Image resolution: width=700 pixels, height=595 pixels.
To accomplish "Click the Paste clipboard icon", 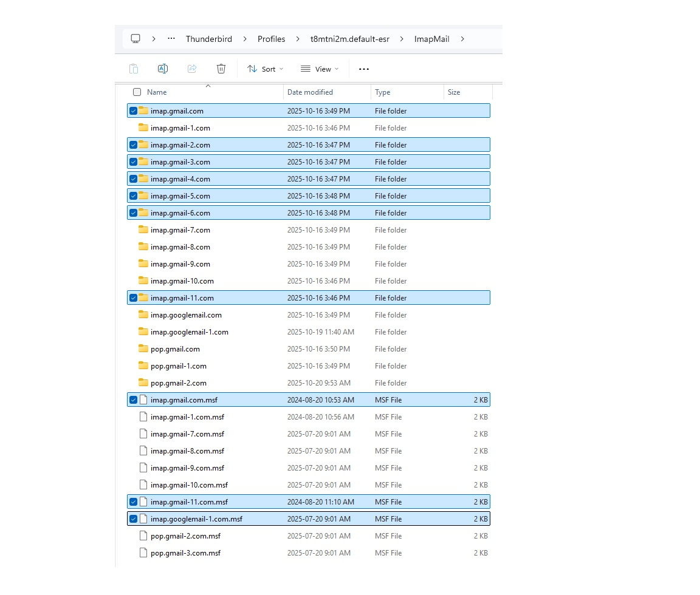I will tap(134, 69).
